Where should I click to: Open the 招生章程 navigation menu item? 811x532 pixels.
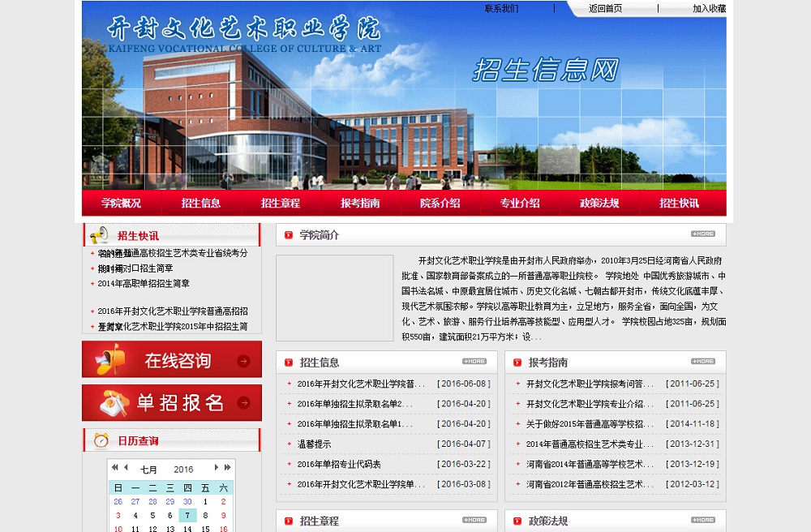pos(281,204)
